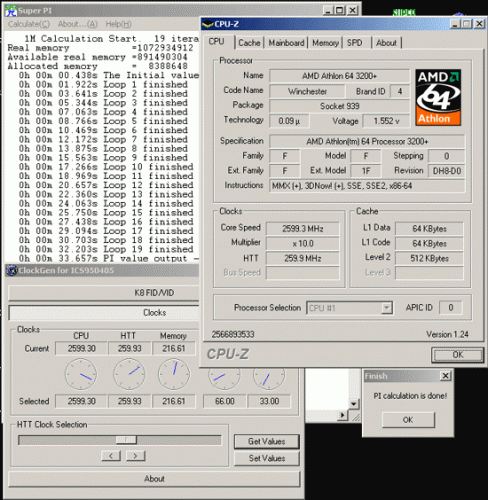Select the CPU tab in CPU-Z
Viewport: 488px width, 500px height.
[x=216, y=42]
